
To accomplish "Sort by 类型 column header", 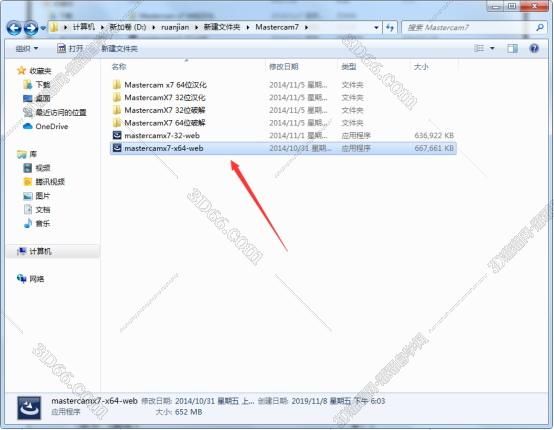I will point(349,66).
